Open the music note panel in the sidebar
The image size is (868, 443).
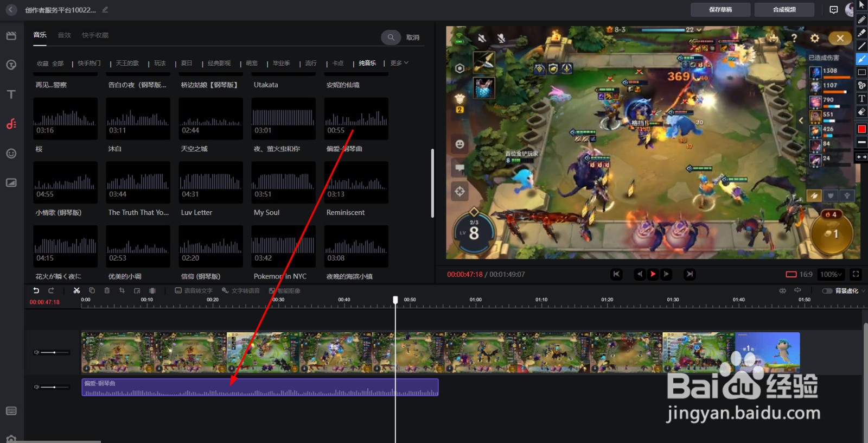11,124
